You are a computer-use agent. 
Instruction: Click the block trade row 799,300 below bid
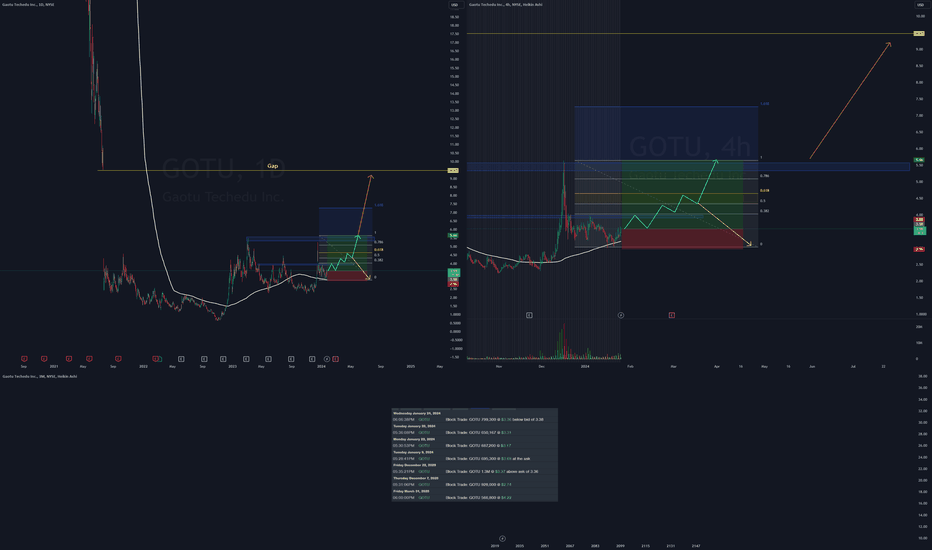(x=474, y=419)
